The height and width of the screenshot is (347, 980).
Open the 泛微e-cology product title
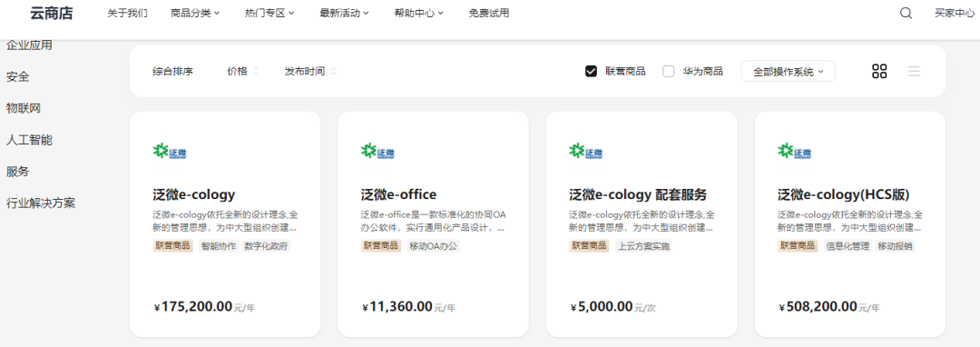pos(194,194)
